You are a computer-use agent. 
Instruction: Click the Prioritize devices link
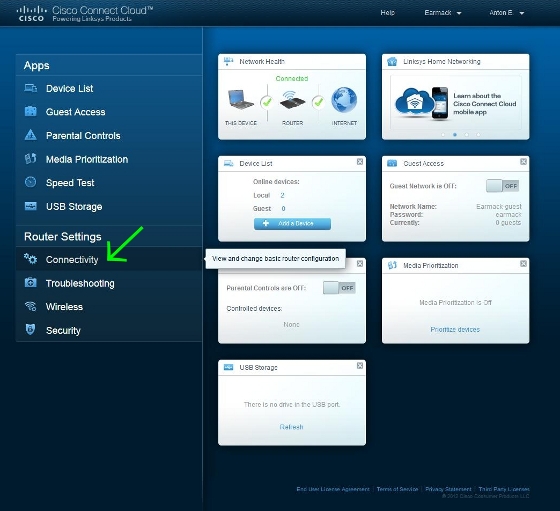(455, 329)
